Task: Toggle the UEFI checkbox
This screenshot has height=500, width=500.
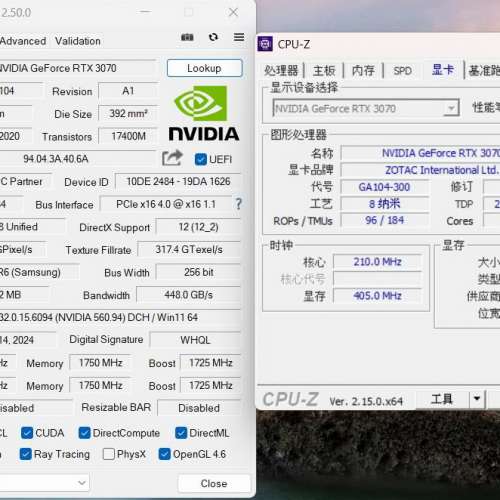Action: coord(201,159)
